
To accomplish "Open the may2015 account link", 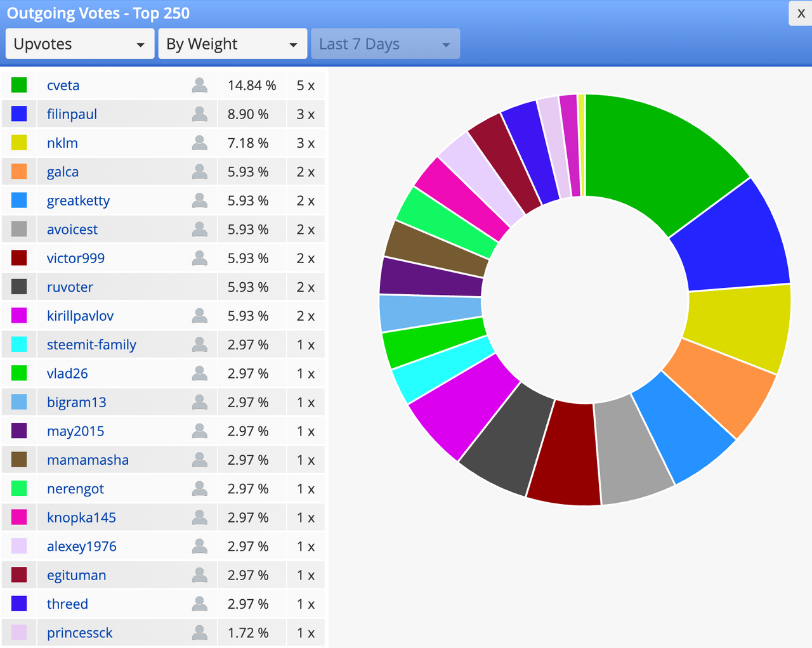I will click(x=75, y=432).
